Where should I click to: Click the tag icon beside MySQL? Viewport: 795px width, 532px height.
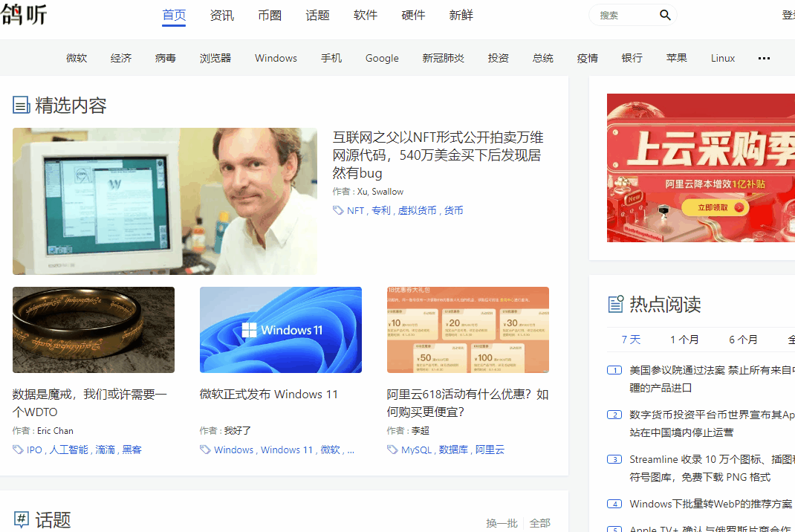click(392, 450)
